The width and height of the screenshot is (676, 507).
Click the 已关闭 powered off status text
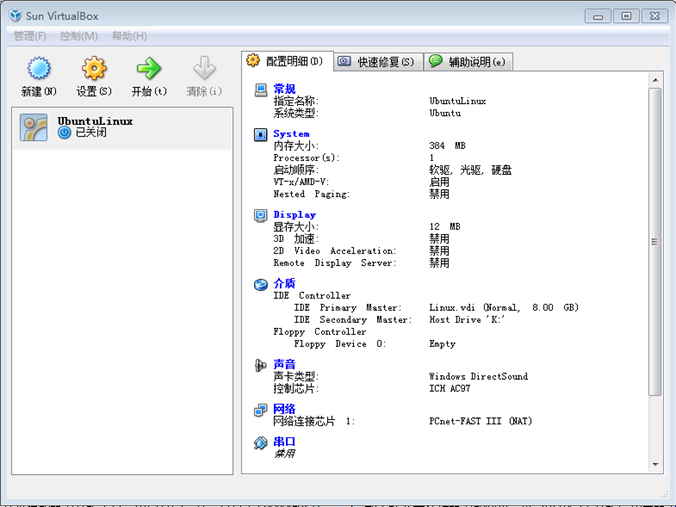[91, 133]
